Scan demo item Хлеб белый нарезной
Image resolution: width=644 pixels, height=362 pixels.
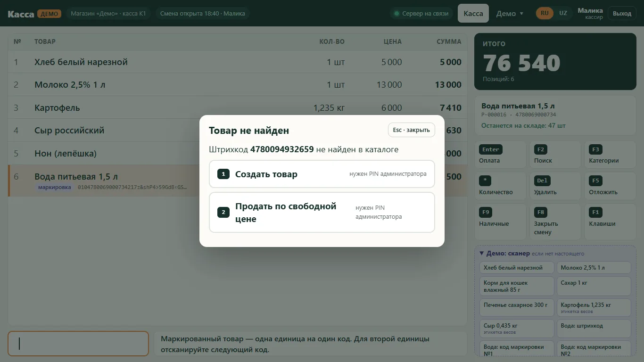tap(517, 268)
